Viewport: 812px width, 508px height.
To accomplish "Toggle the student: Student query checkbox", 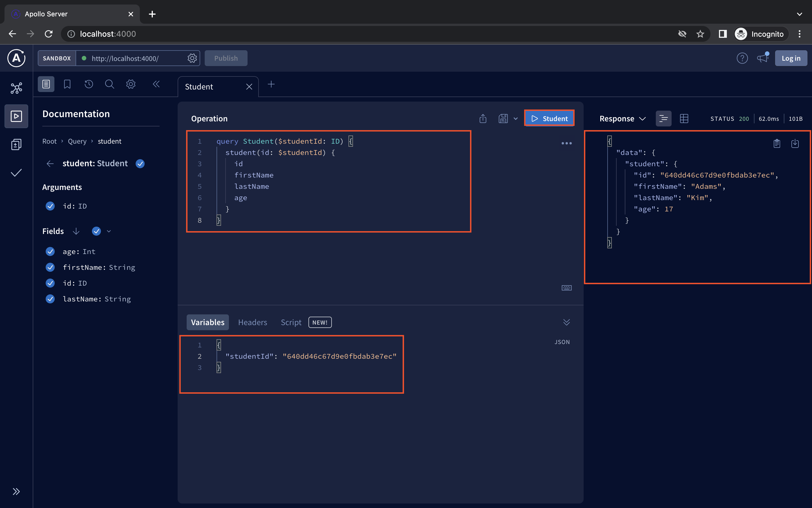I will (140, 164).
